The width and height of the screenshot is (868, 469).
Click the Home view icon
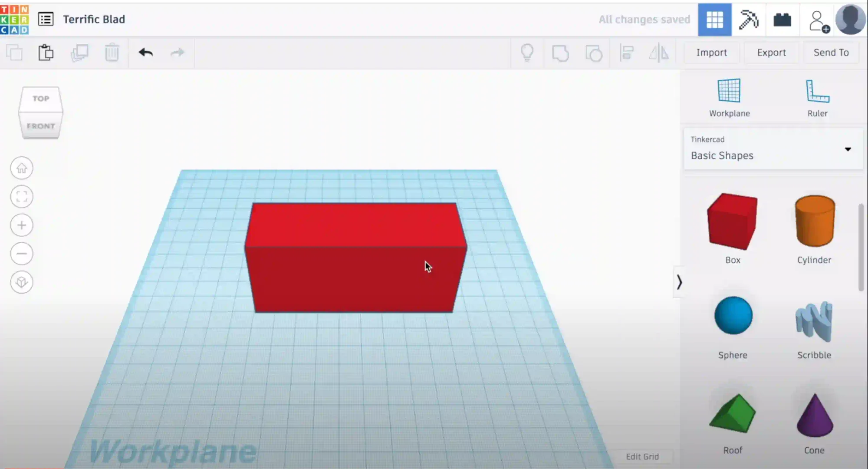pyautogui.click(x=22, y=168)
